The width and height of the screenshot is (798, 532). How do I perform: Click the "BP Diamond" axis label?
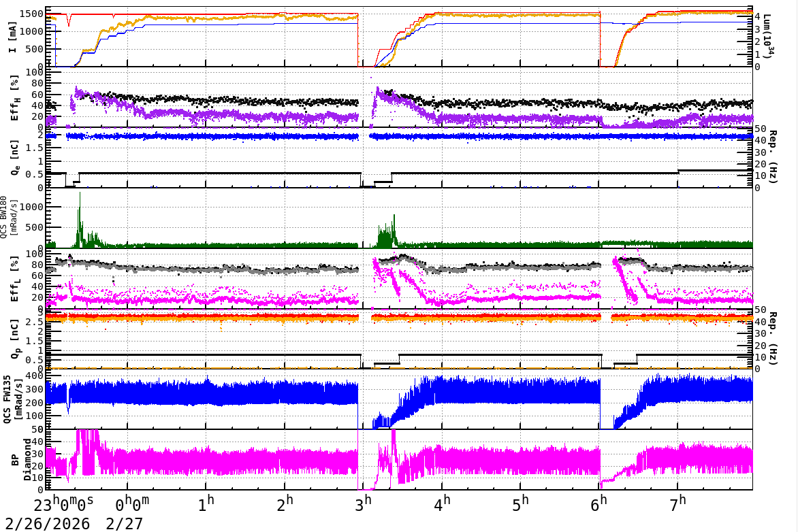pos(20,459)
